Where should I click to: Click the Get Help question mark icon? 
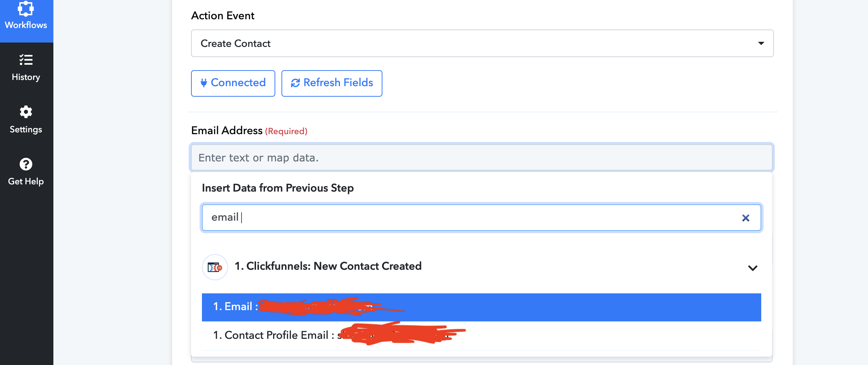[26, 164]
